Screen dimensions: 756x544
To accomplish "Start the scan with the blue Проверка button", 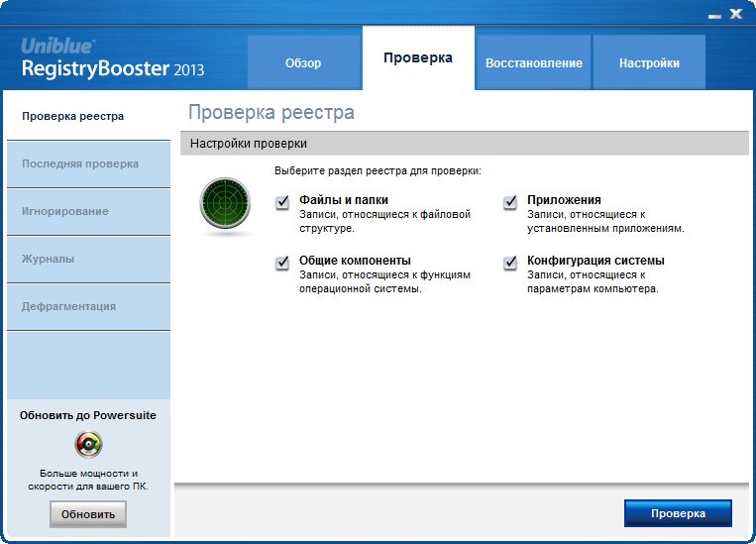I will (x=678, y=513).
